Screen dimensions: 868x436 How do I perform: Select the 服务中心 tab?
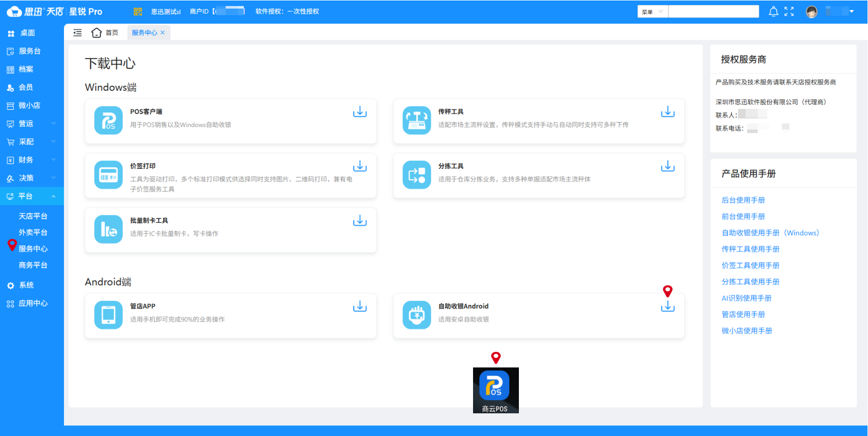(145, 33)
